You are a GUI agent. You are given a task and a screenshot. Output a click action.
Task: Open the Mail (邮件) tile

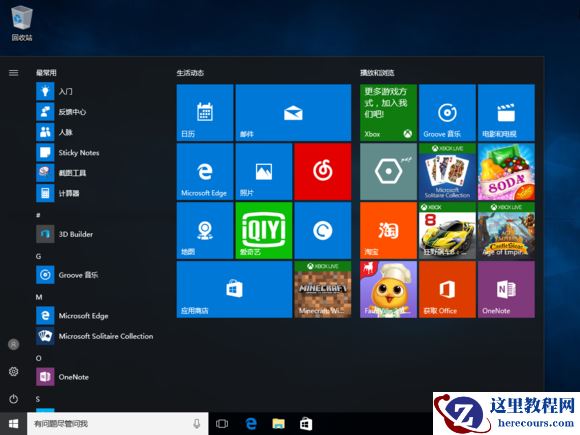coord(293,112)
